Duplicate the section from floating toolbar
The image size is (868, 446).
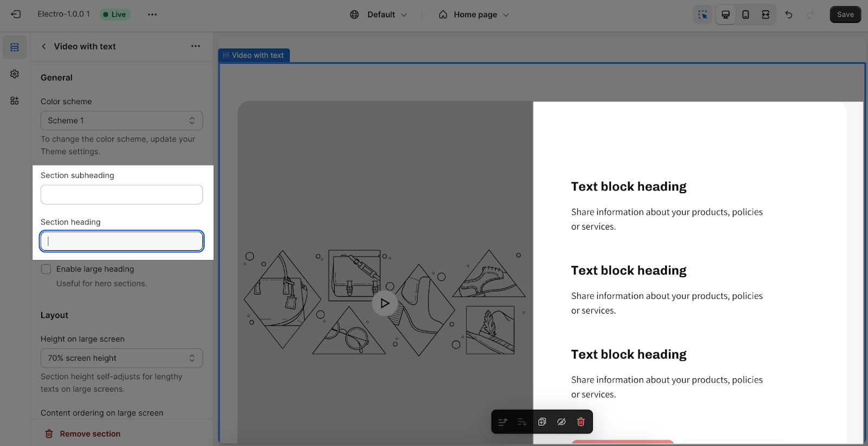[x=542, y=422]
